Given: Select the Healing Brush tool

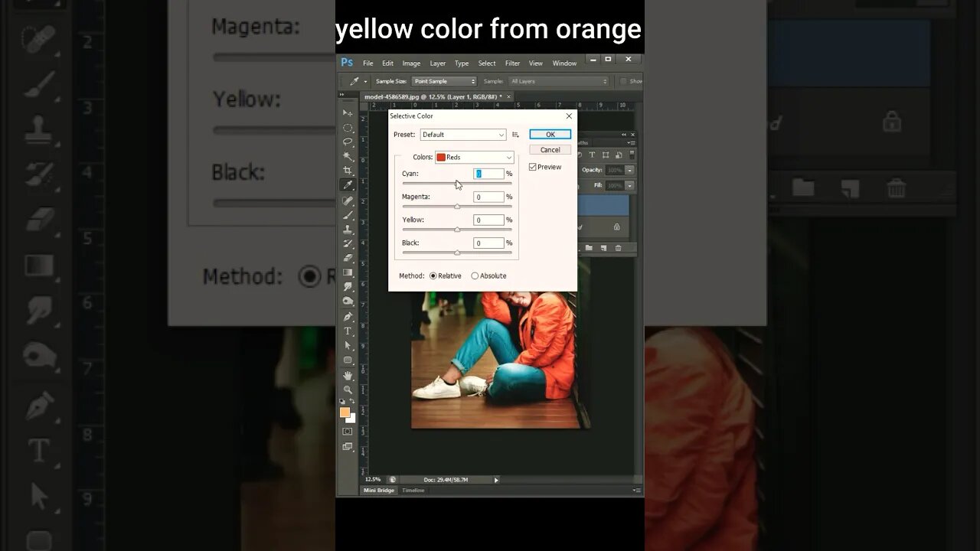Looking at the screenshot, I should point(348,201).
